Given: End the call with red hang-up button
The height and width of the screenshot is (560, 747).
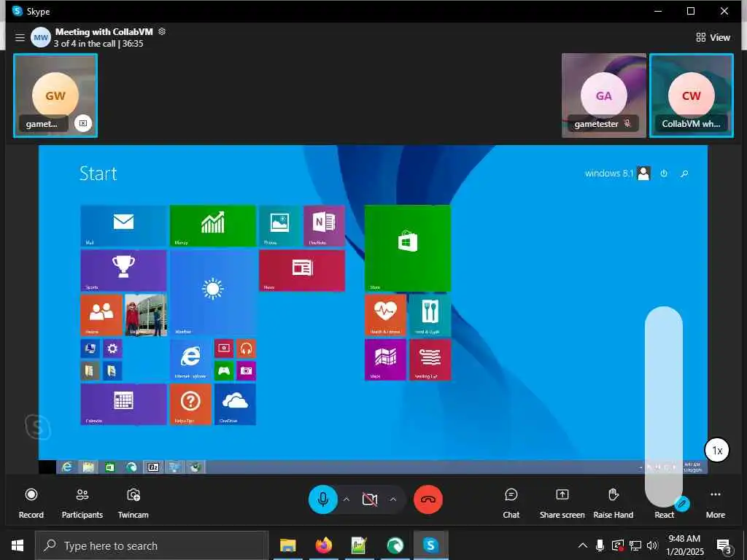Looking at the screenshot, I should point(427,499).
